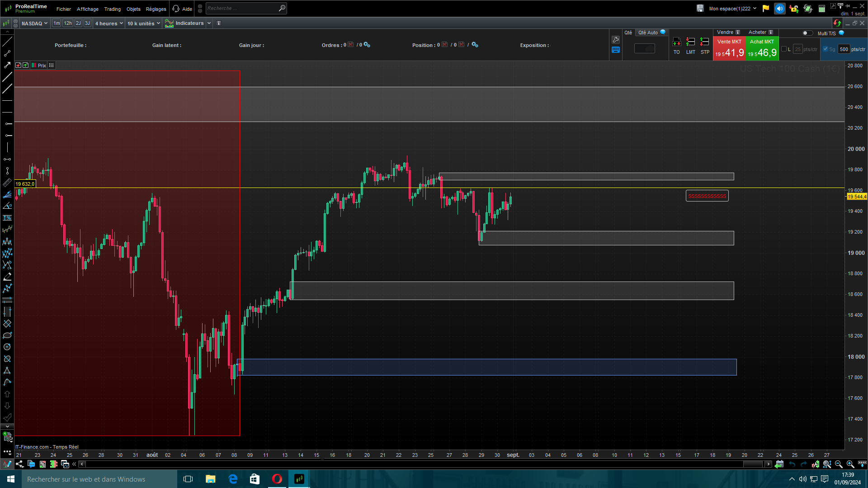Open Opera browser from the taskbar
Viewport: 868px width, 488px height.
pos(277,479)
